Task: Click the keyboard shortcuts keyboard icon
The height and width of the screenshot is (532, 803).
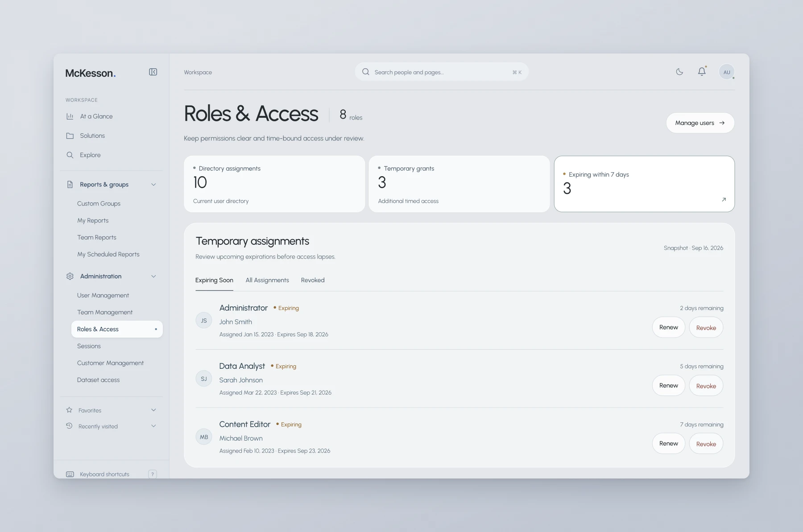Action: (70, 474)
